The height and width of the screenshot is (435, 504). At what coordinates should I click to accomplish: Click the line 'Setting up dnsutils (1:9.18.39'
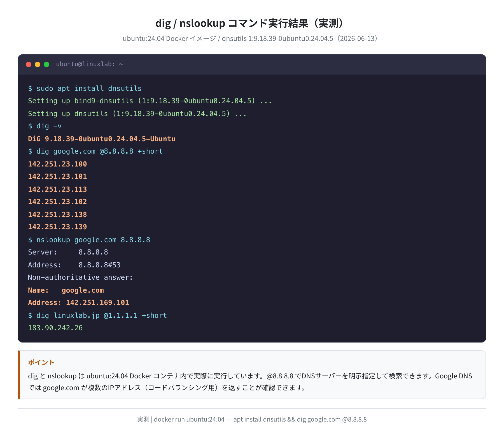pyautogui.click(x=137, y=114)
